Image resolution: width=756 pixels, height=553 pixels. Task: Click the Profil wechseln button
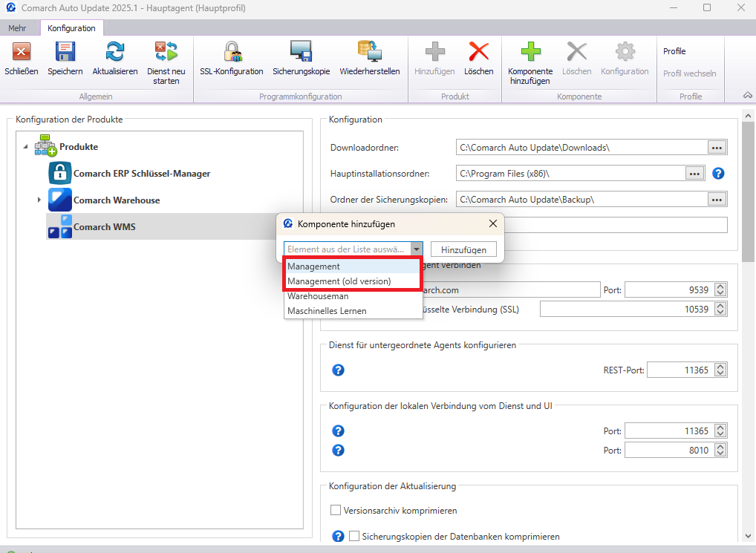(x=689, y=73)
